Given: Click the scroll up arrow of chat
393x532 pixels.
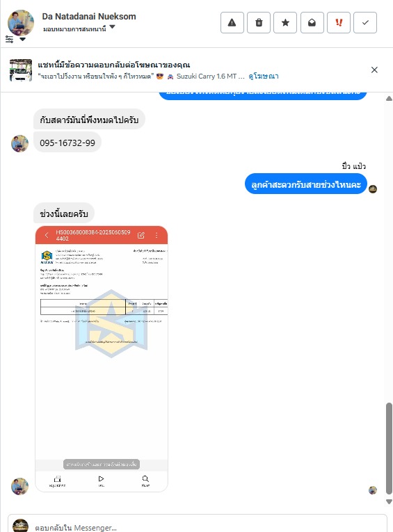Looking at the screenshot, I should pyautogui.click(x=389, y=98).
